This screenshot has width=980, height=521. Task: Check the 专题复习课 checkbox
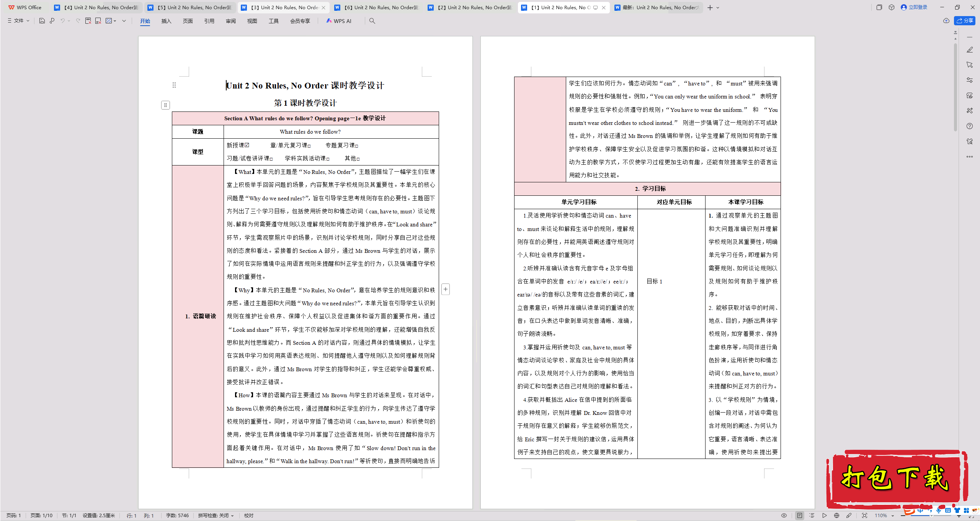[357, 146]
